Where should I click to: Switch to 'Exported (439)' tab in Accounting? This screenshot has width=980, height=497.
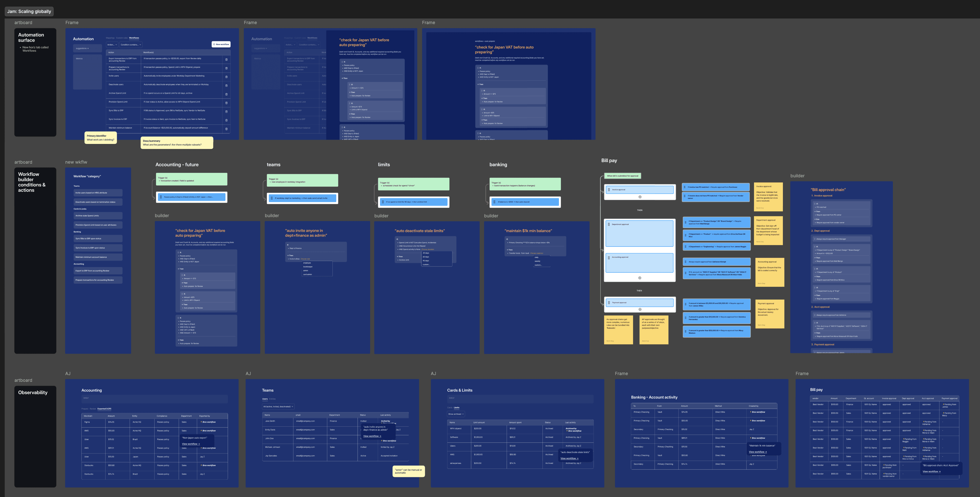[x=104, y=409]
